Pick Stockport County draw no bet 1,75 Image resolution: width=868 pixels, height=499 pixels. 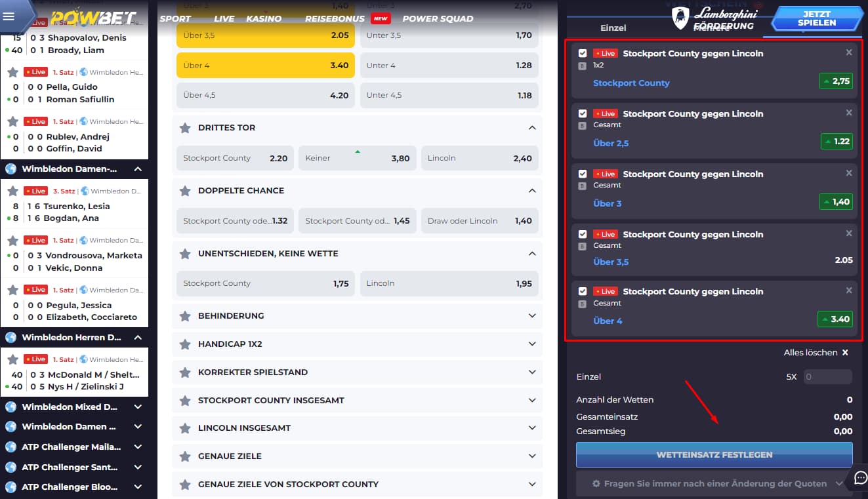pos(266,284)
